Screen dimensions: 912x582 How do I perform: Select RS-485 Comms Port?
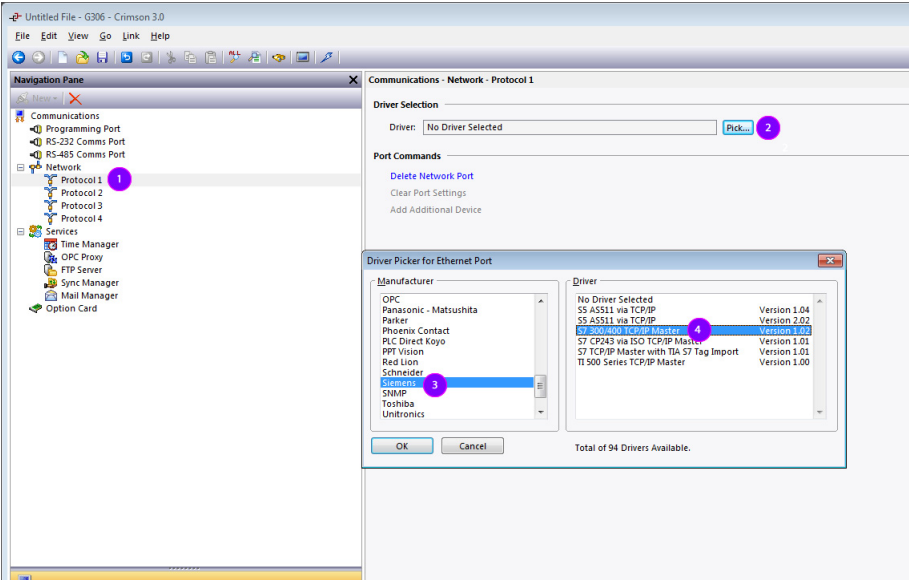(x=85, y=155)
